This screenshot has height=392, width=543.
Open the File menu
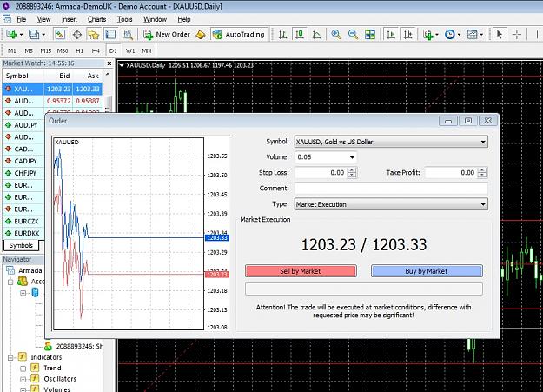pos(22,19)
